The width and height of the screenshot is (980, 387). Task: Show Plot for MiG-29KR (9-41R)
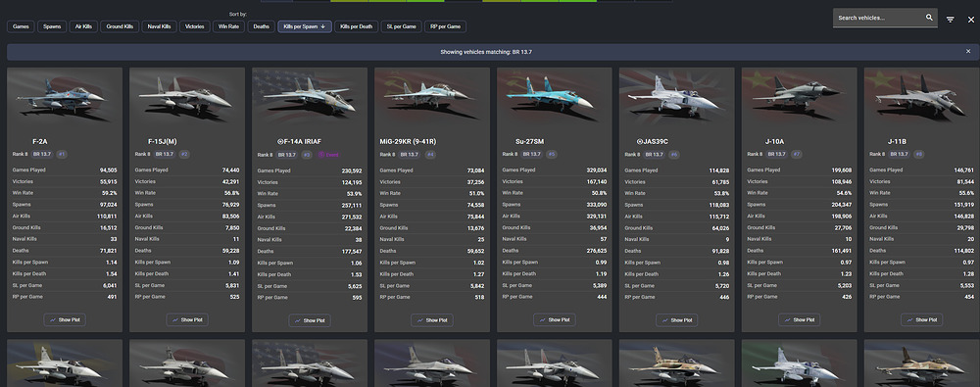pos(432,320)
